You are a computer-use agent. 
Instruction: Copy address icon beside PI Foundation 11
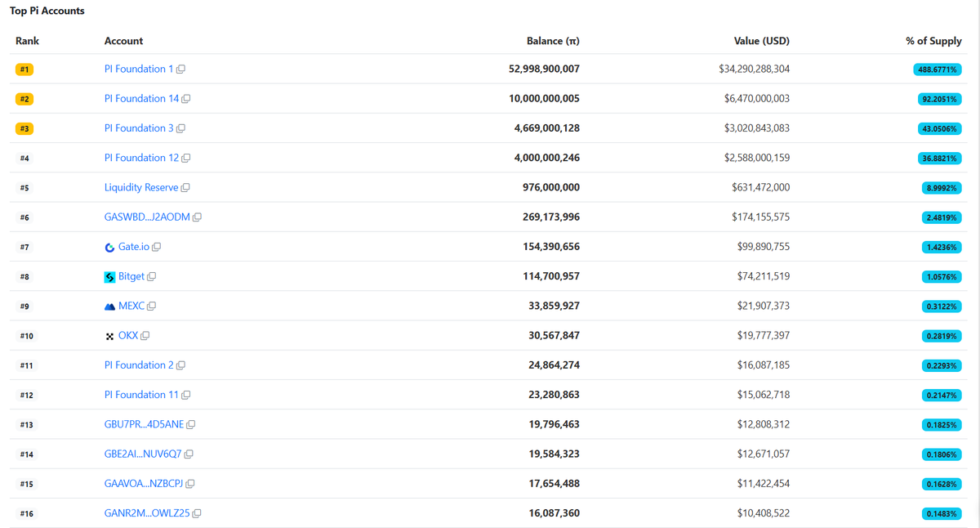(186, 396)
